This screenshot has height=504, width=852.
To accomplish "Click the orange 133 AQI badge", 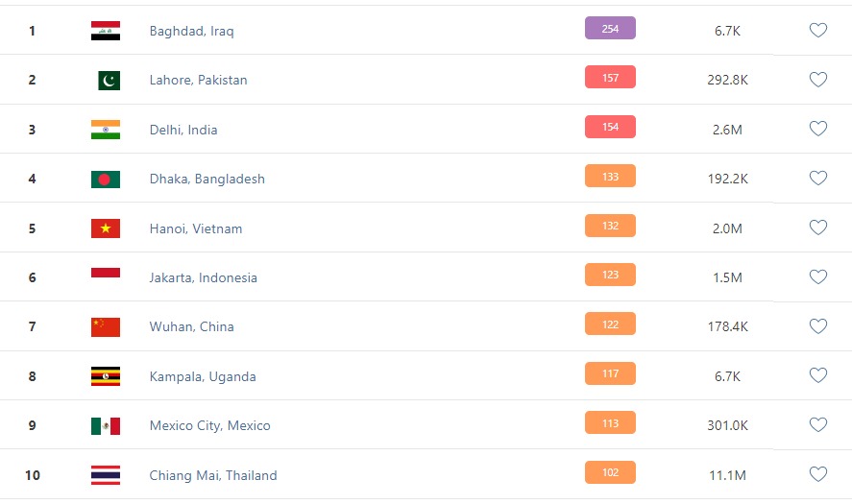I will [x=610, y=176].
